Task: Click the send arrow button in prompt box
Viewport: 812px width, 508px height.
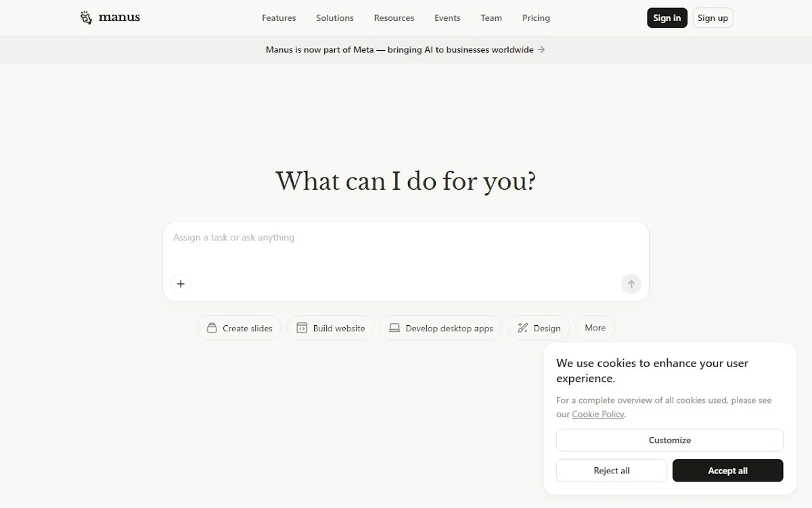Action: point(631,284)
